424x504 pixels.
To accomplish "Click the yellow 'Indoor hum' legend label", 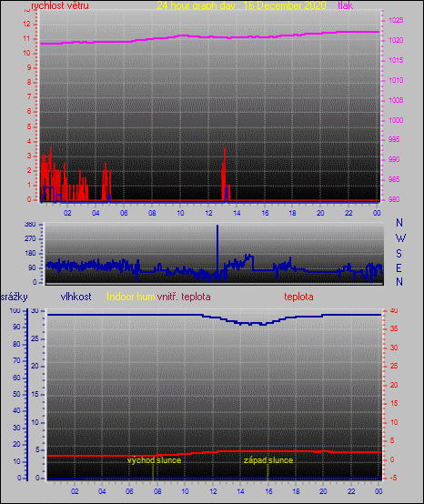I will [131, 297].
